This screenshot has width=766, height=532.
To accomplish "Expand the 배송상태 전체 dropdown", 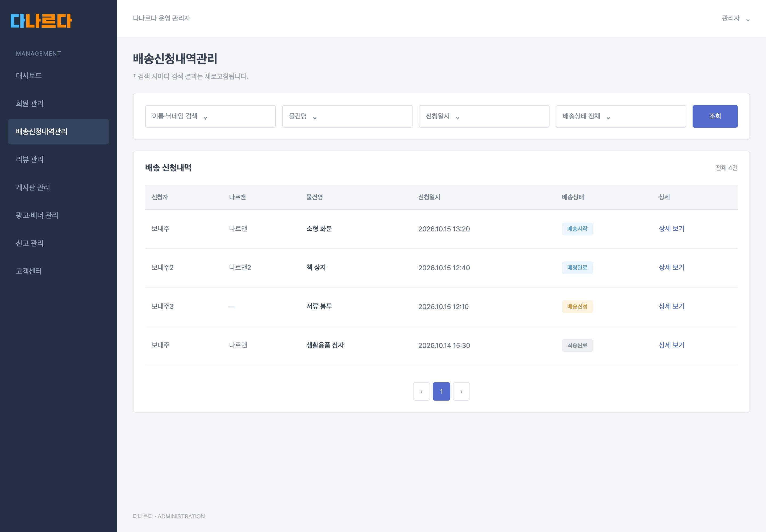I will pos(621,116).
